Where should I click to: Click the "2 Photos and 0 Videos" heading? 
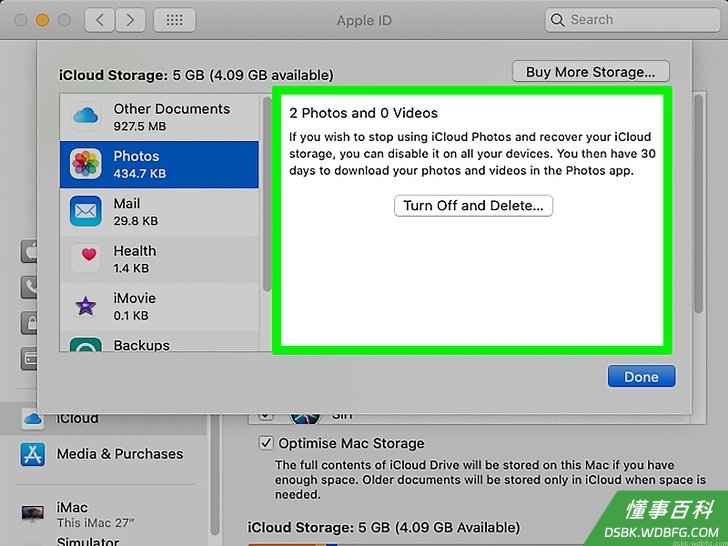[x=364, y=113]
